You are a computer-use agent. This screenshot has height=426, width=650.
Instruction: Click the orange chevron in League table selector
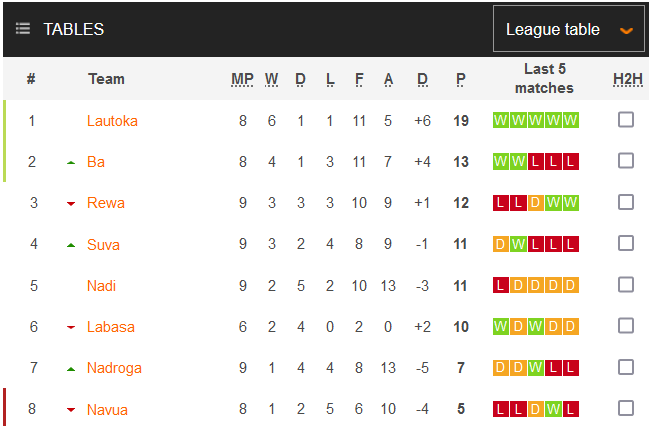pyautogui.click(x=626, y=31)
